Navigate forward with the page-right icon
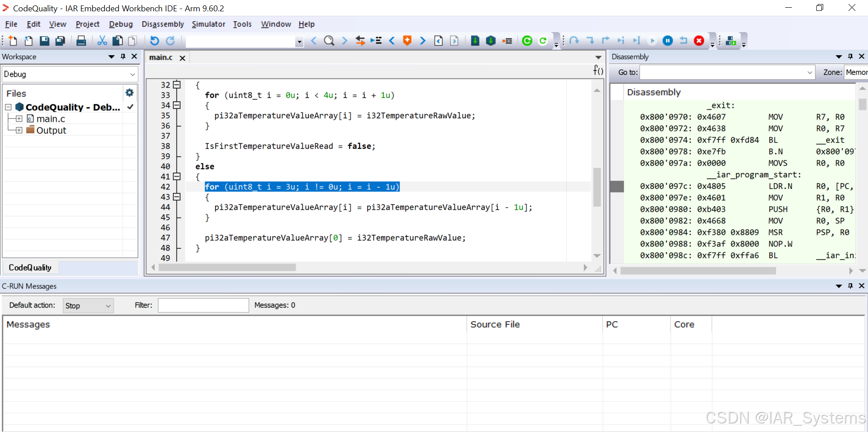Image resolution: width=868 pixels, height=432 pixels. 454,41
